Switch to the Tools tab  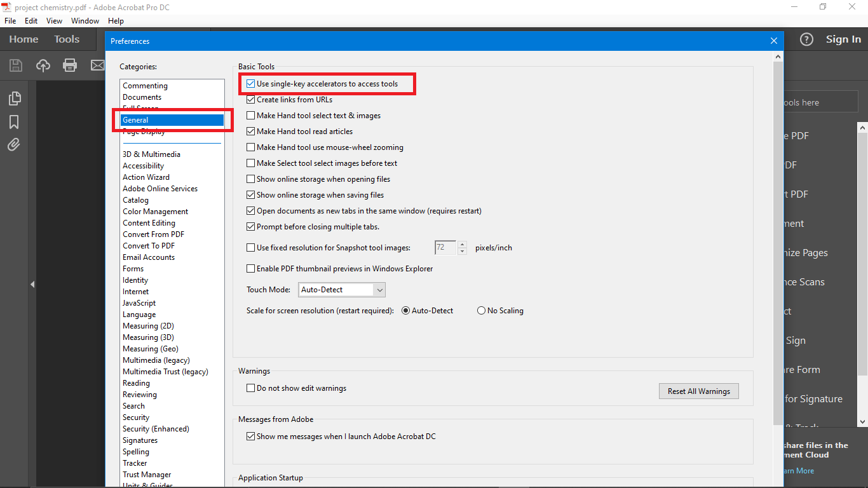(x=67, y=39)
